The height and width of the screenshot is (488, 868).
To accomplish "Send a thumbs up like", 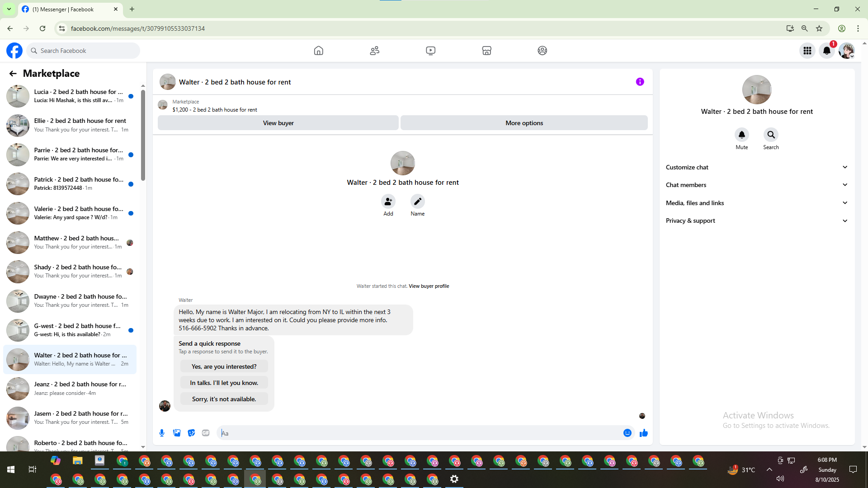I will tap(643, 433).
